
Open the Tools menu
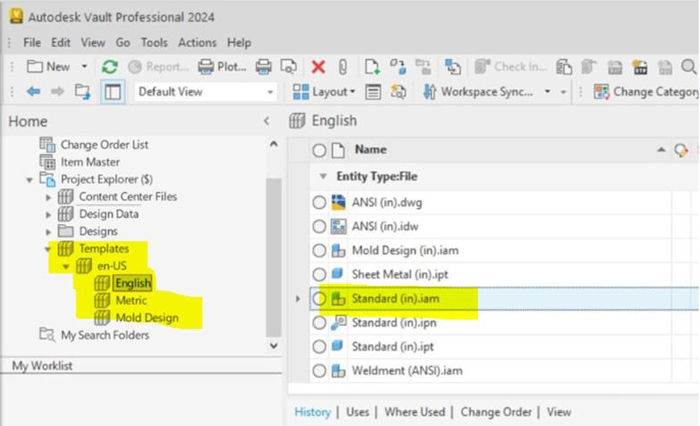(154, 42)
